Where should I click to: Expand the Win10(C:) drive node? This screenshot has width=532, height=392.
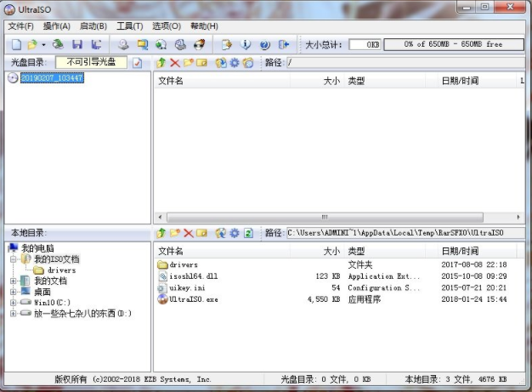click(14, 303)
